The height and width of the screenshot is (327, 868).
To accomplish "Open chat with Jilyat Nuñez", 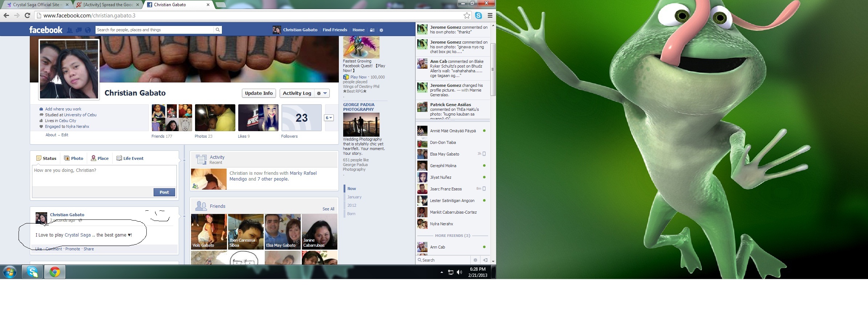I will 441,177.
